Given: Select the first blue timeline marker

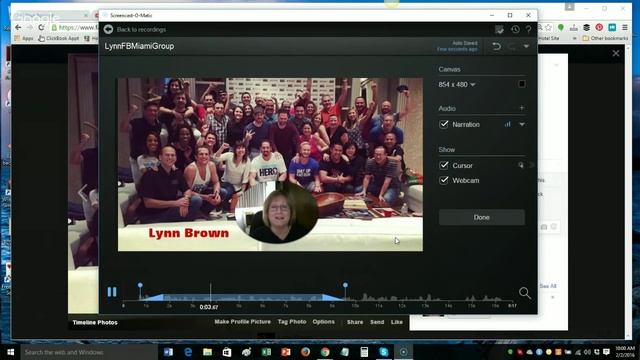Looking at the screenshot, I should (140, 285).
